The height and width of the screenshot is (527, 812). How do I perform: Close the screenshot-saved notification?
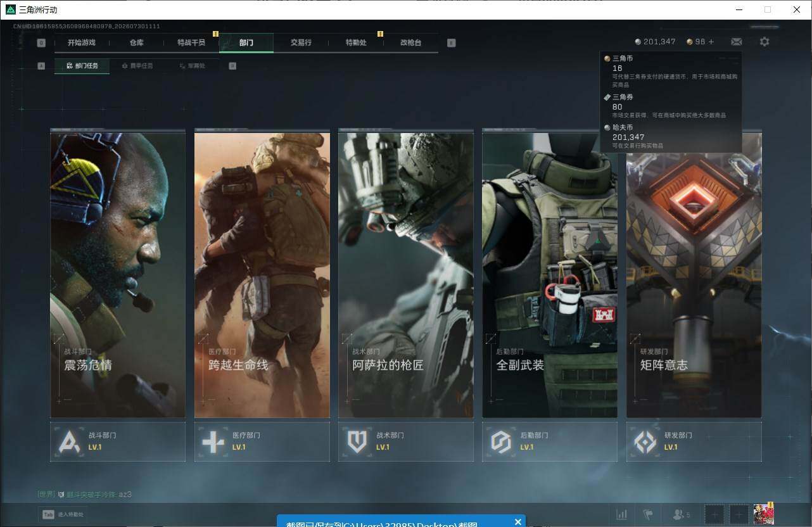click(x=518, y=522)
